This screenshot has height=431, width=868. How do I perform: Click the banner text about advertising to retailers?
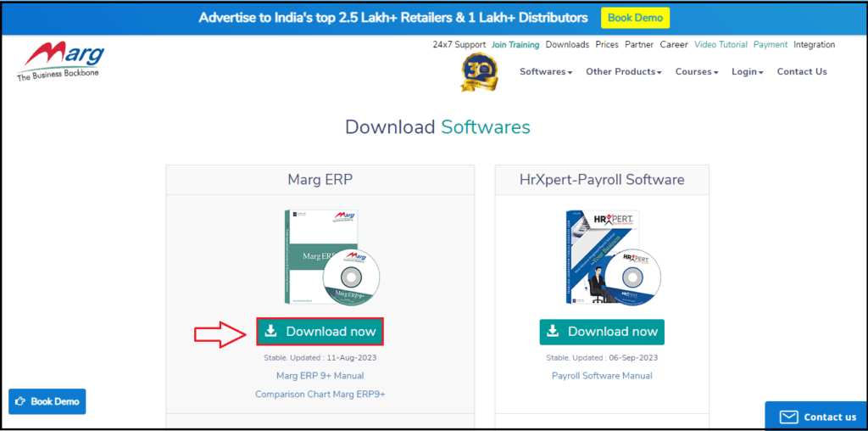click(393, 18)
